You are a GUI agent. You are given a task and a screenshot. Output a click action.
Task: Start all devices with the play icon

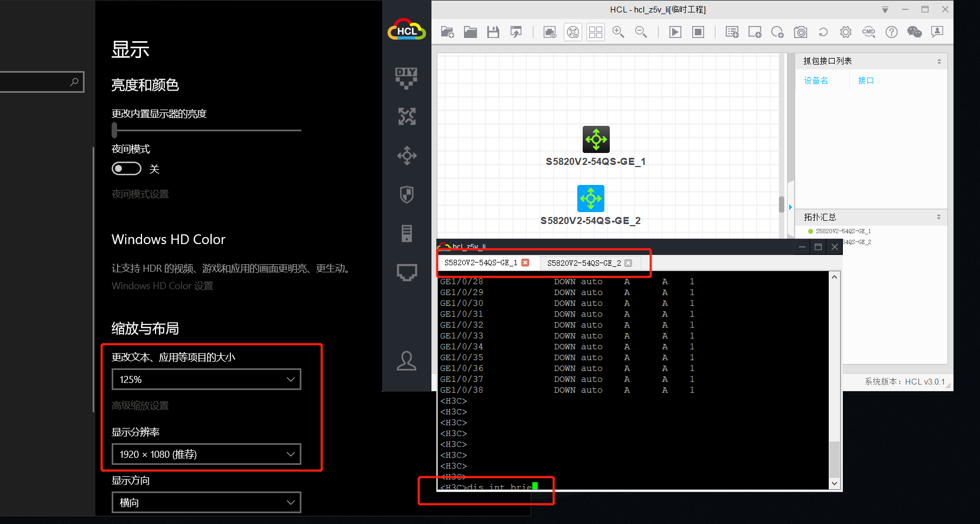point(675,32)
